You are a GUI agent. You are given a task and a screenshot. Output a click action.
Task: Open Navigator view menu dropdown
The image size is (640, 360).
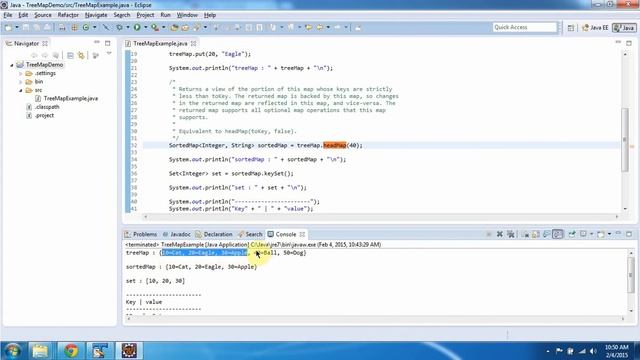(109, 53)
